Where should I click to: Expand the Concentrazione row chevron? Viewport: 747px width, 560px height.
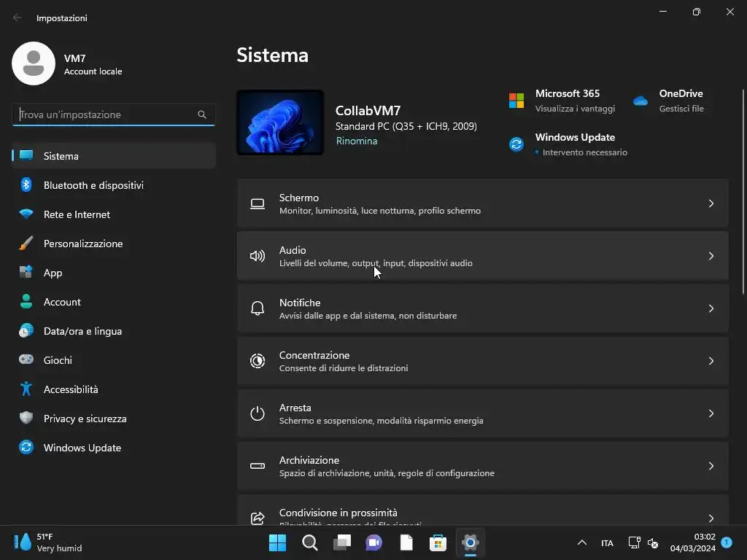pyautogui.click(x=711, y=361)
